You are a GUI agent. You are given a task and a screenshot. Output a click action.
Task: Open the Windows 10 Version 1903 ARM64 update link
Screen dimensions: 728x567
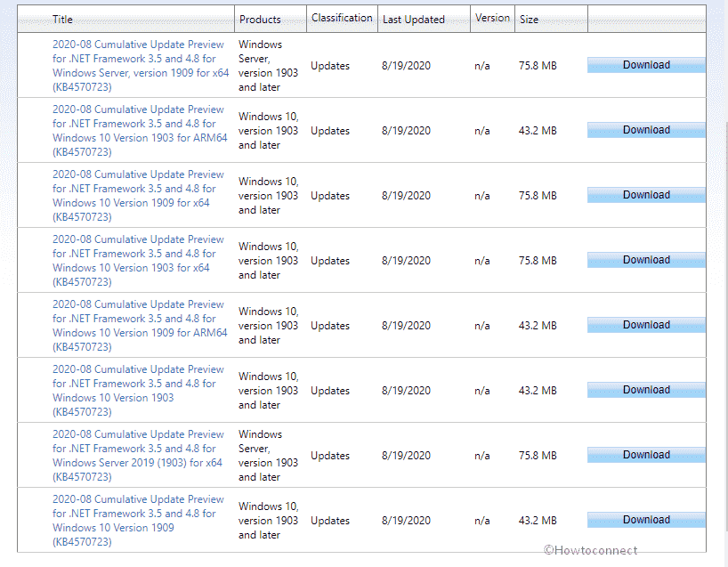tap(140, 131)
